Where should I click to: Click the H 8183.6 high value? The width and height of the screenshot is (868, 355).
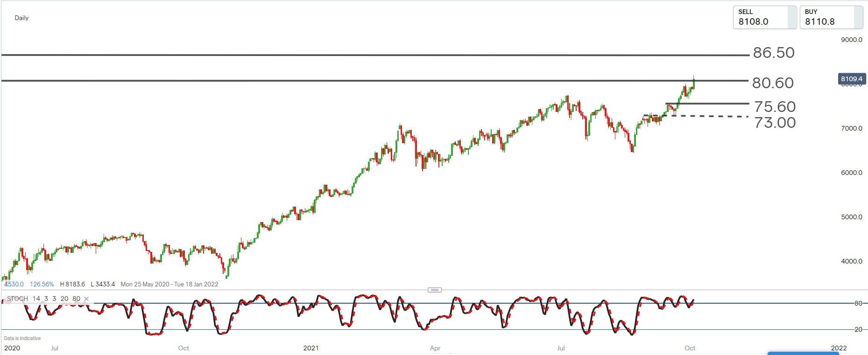72,284
